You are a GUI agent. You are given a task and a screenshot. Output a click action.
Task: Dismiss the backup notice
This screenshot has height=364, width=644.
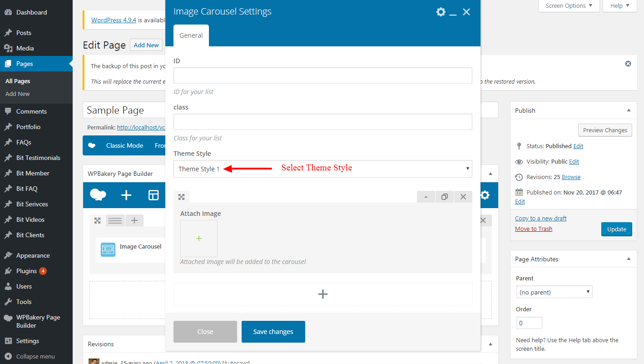click(628, 64)
